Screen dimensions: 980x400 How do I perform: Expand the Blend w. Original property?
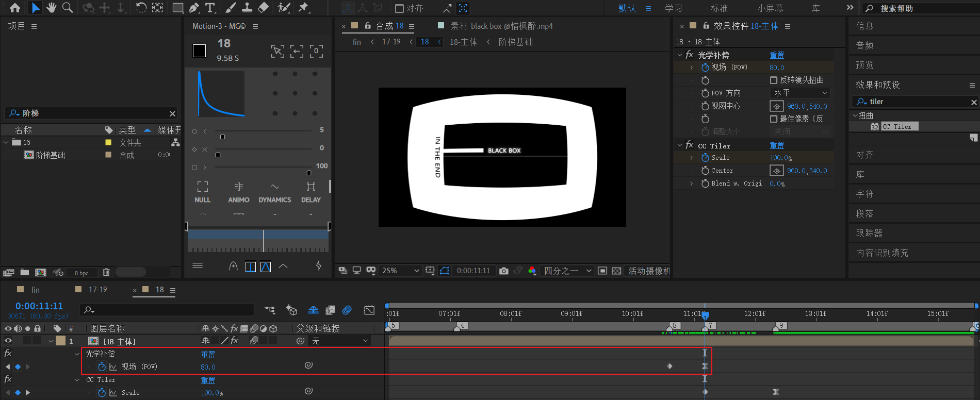coord(692,183)
